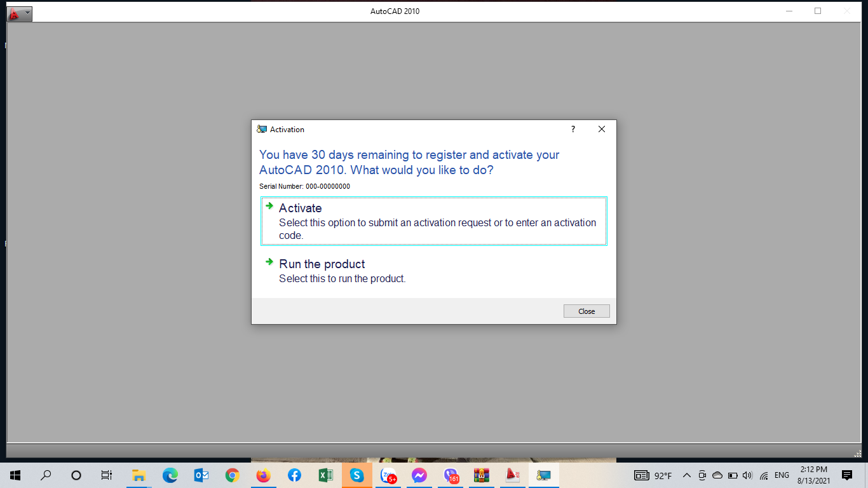
Task: Click the Activation dialog title icon
Action: 262,129
